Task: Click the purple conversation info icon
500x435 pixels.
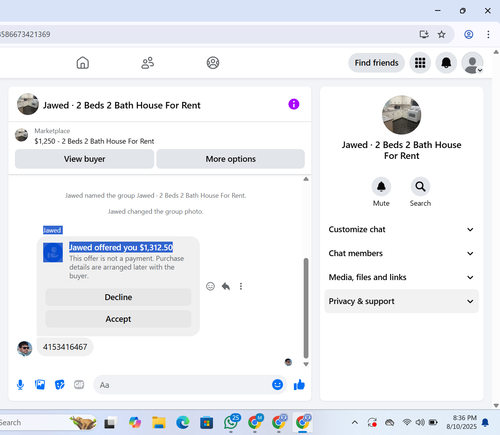Action: click(x=294, y=104)
